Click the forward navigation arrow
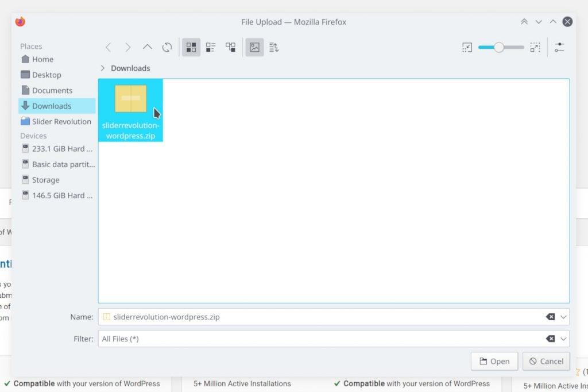 (128, 48)
